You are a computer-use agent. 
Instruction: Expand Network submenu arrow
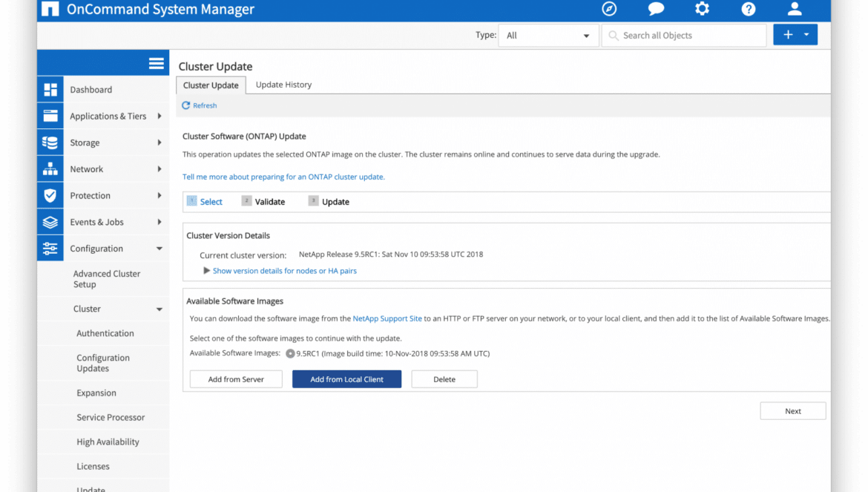(160, 168)
